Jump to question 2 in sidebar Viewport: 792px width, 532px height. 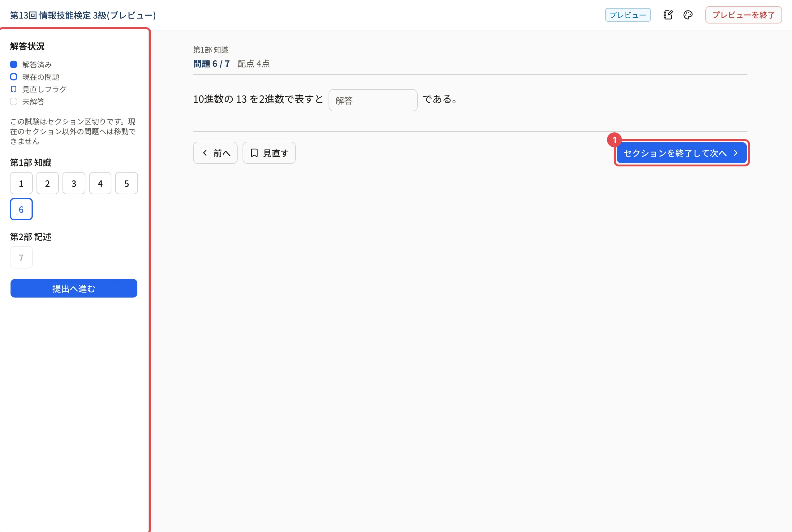coord(48,183)
